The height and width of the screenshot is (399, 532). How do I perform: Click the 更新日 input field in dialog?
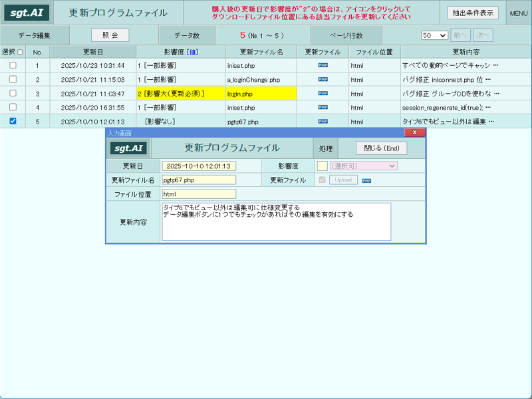(x=199, y=166)
